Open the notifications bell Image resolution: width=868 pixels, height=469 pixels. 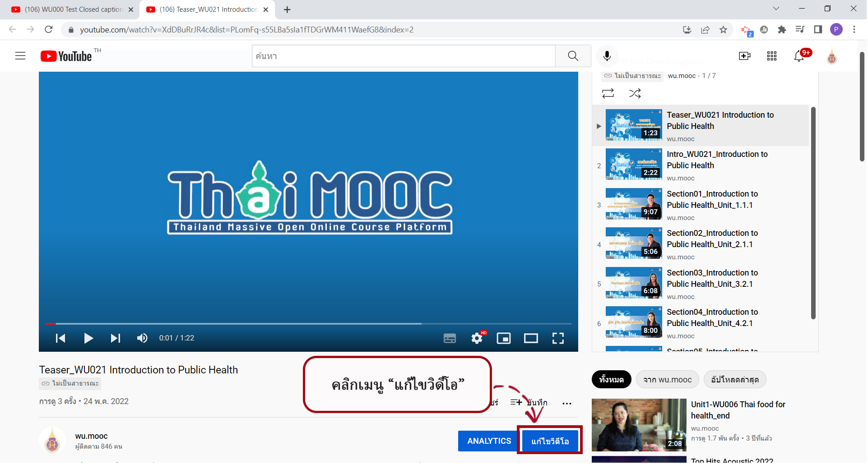tap(799, 56)
